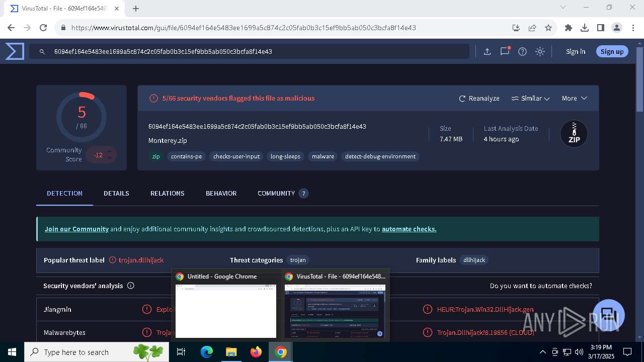The height and width of the screenshot is (362, 644).
Task: Switch to the COMMUNITY tab
Action: point(283,193)
